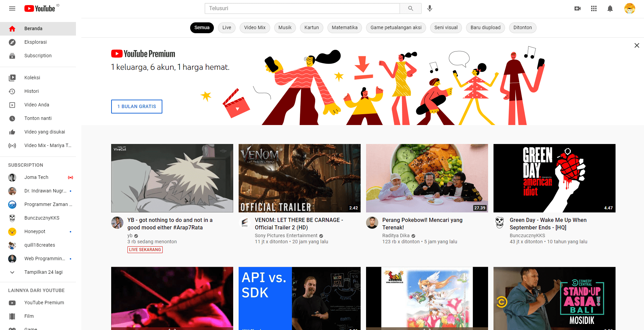Open Joma Tech channel subscription
This screenshot has height=330, width=644.
coord(38,177)
